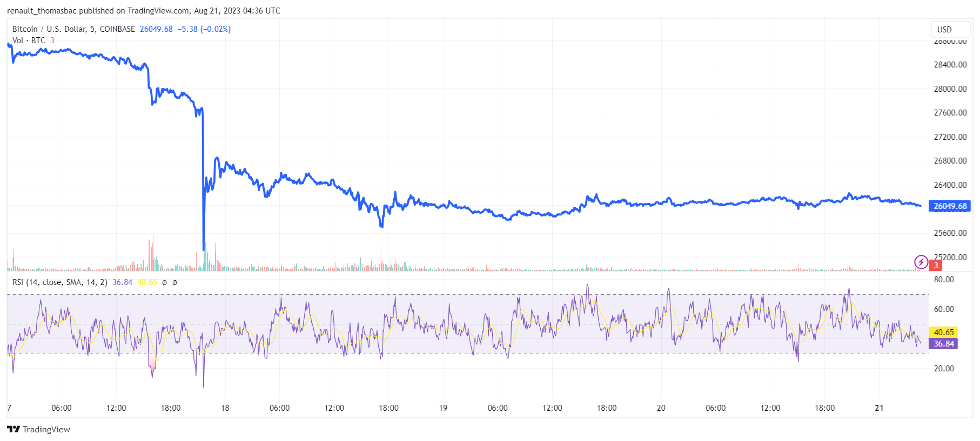Click the red volume value 3 in legend

(x=52, y=40)
